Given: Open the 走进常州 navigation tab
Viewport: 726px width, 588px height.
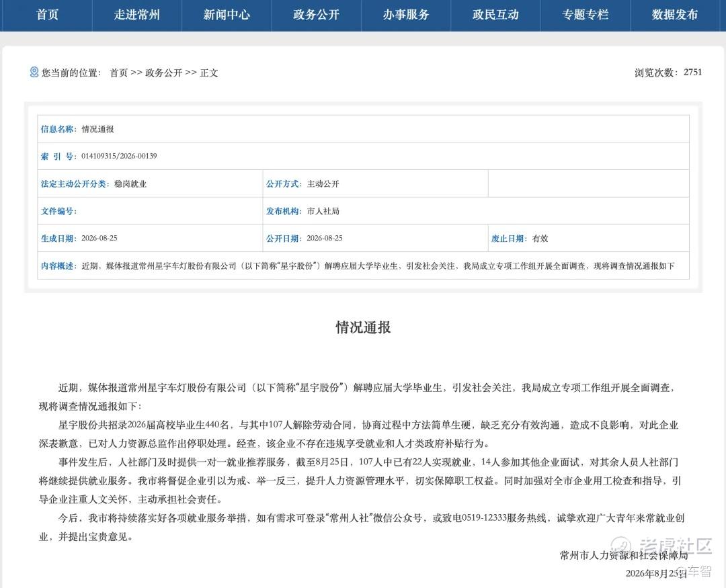Looking at the screenshot, I should click(x=136, y=15).
